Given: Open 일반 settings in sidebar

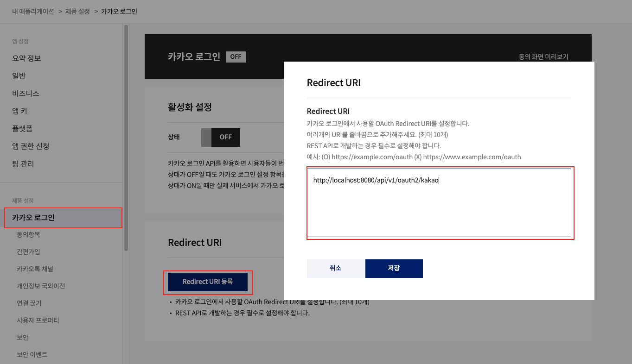Looking at the screenshot, I should 19,76.
